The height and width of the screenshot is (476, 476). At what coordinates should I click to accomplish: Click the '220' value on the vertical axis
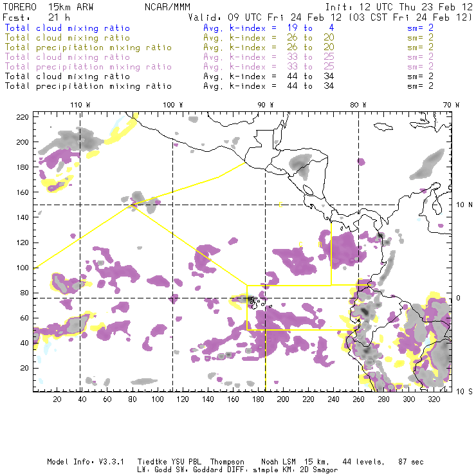click(x=23, y=117)
